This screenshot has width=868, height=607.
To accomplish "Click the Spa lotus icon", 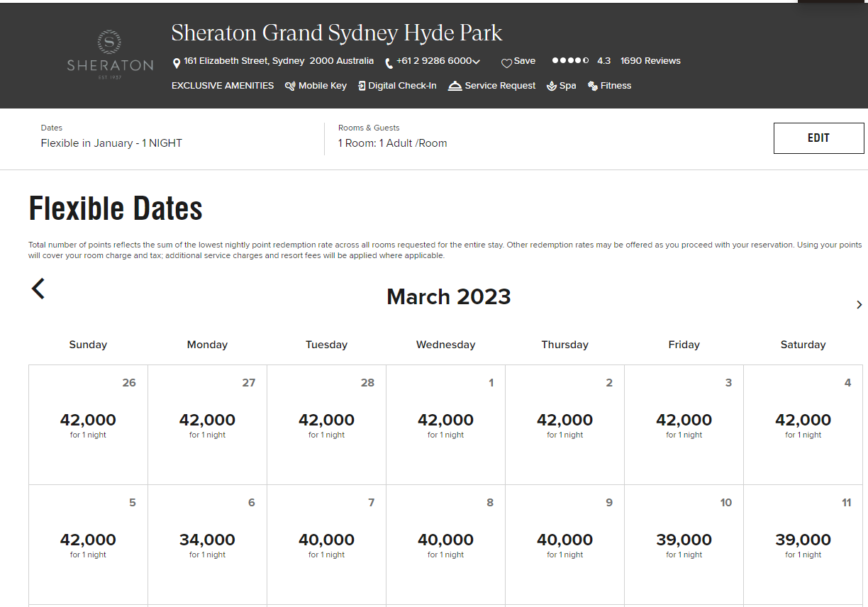I will [552, 86].
